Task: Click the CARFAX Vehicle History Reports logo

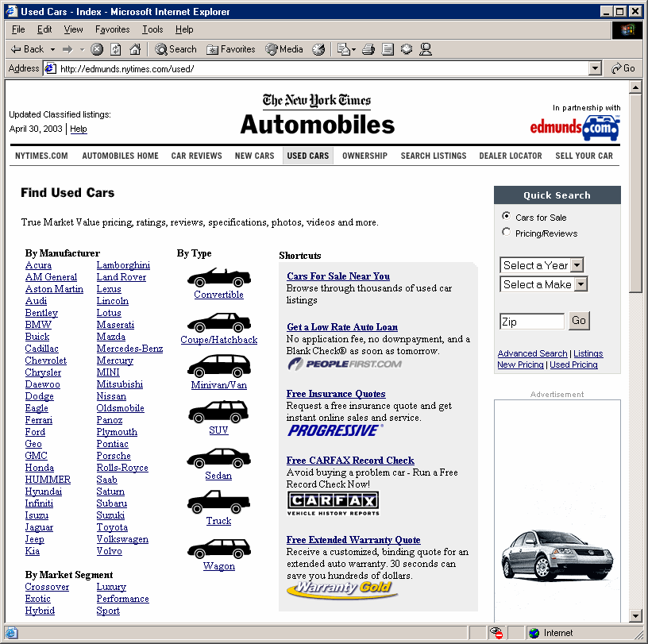Action: coord(333,503)
